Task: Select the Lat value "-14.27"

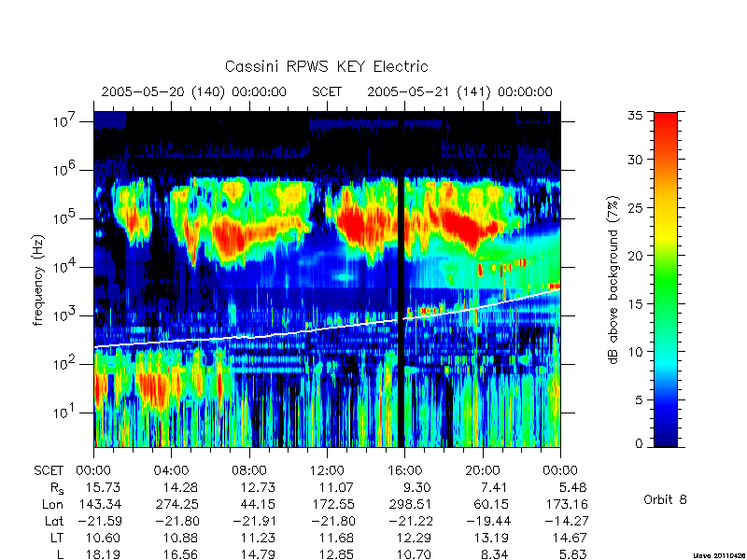Action: click(x=566, y=521)
